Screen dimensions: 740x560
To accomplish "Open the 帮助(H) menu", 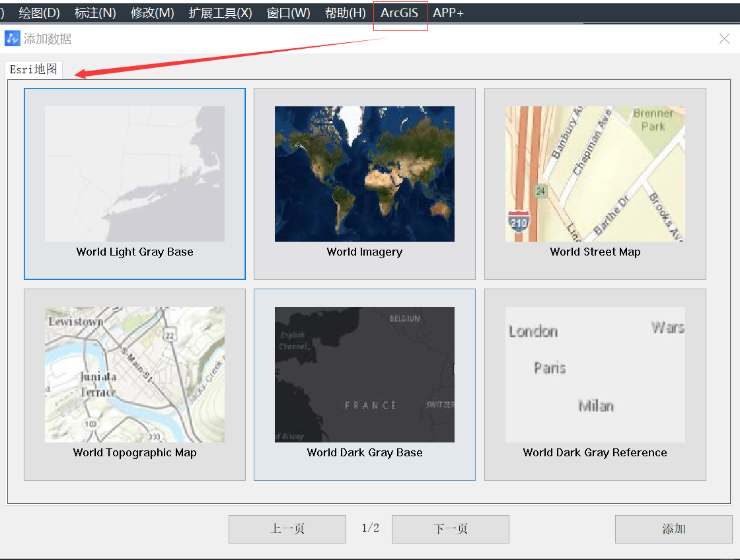I will pos(345,13).
